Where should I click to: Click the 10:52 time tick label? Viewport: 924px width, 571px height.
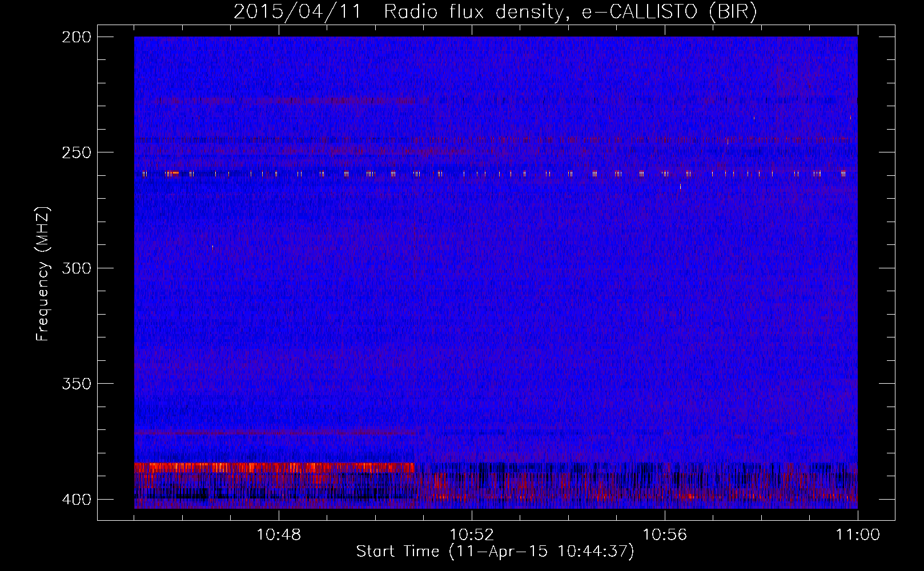pos(472,535)
